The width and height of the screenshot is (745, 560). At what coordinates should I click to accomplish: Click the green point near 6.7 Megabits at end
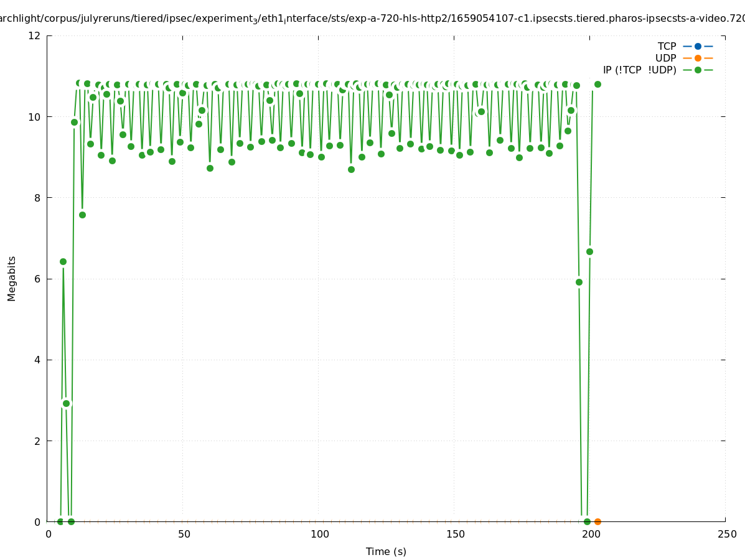click(x=589, y=251)
